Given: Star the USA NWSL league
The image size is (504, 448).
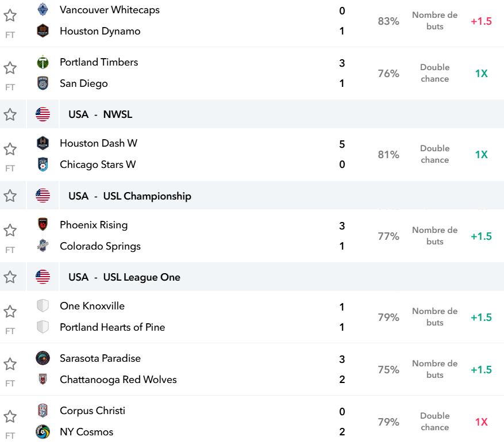Looking at the screenshot, I should pos(10,114).
